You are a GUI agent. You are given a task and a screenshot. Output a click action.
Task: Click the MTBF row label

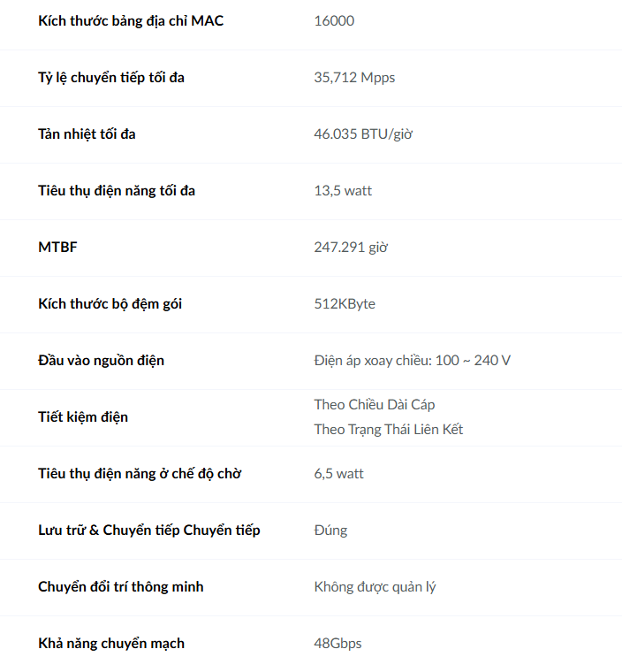(57, 248)
